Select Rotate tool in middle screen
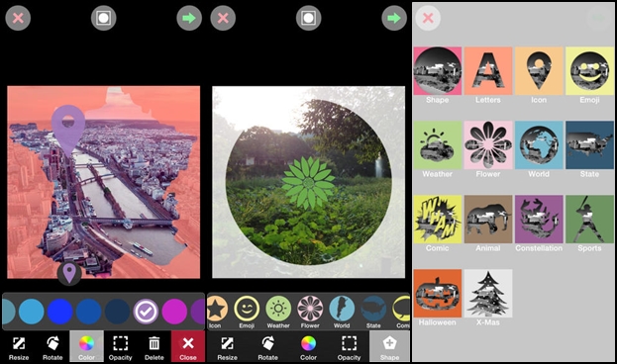Screen dimensions: 617x364 (x=268, y=346)
